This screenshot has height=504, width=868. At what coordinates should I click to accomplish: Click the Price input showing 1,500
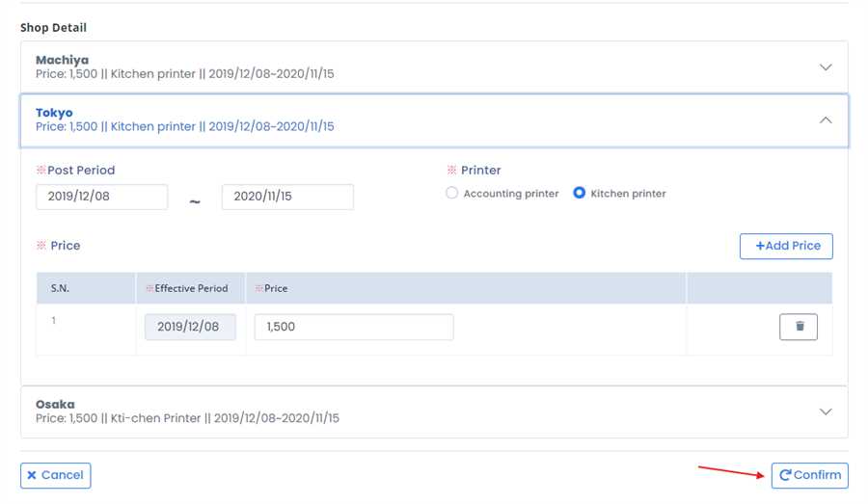(353, 327)
